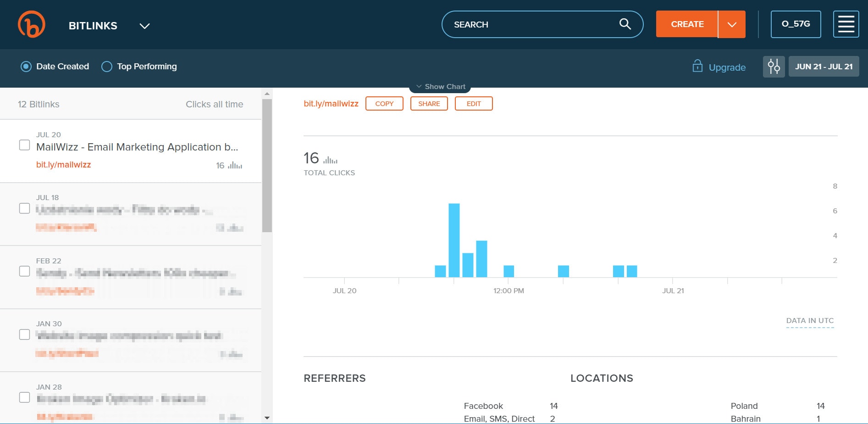Click bar chart icon beside 16 in list
This screenshot has height=424, width=868.
pyautogui.click(x=235, y=165)
